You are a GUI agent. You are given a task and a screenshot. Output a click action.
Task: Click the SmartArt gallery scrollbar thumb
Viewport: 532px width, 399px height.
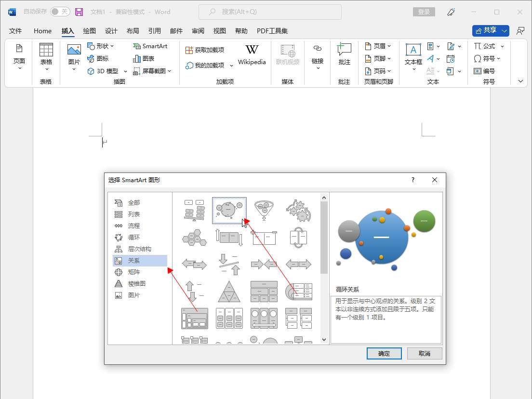(324, 238)
